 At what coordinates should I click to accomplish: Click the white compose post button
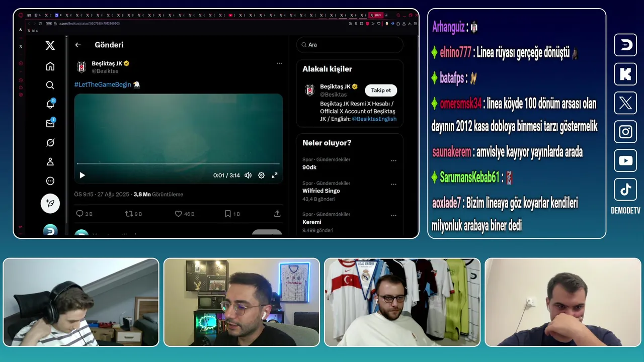[50, 204]
